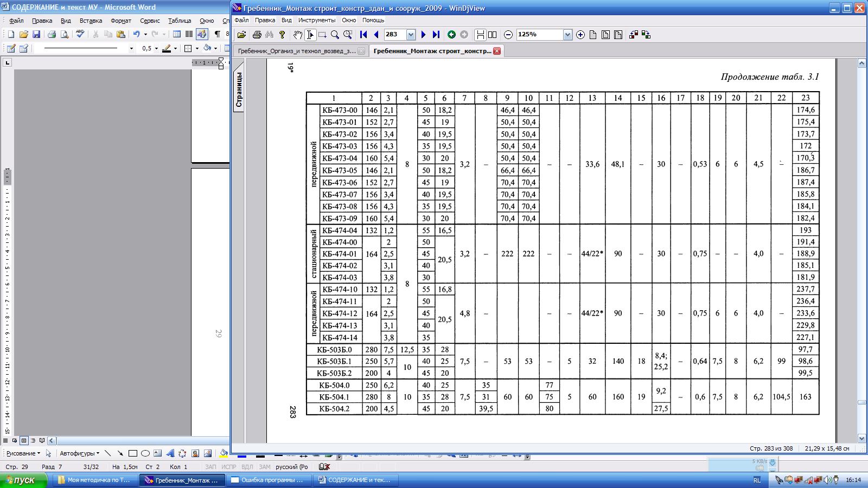Open border color dropdown arrow
This screenshot has width=868, height=488.
(x=175, y=49)
